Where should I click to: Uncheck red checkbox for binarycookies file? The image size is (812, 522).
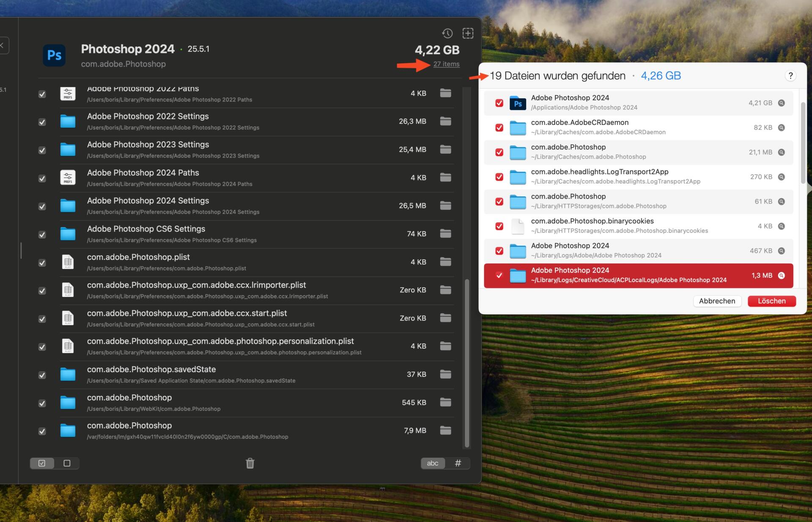click(x=499, y=226)
